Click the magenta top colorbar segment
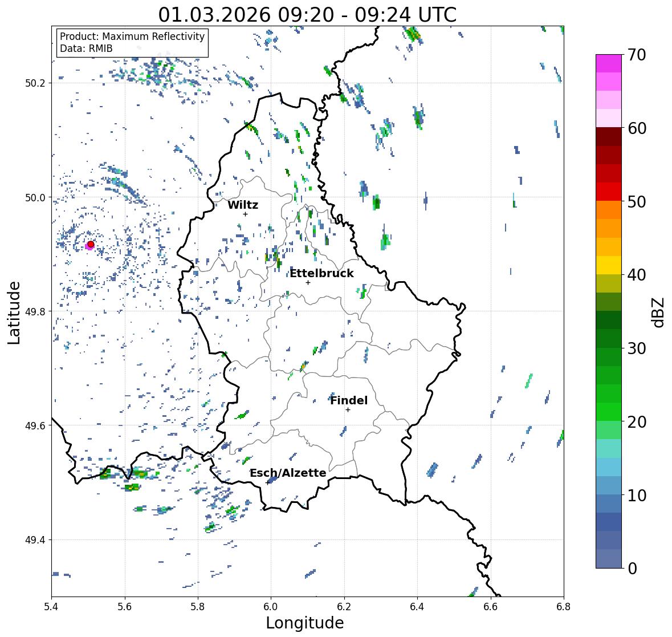672x637 pixels. [x=609, y=63]
